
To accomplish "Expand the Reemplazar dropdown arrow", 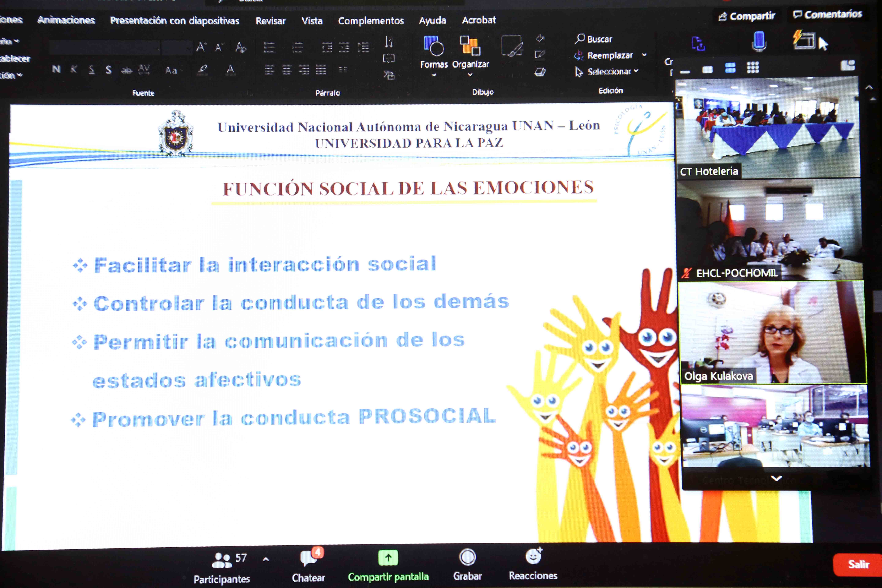I will [644, 55].
